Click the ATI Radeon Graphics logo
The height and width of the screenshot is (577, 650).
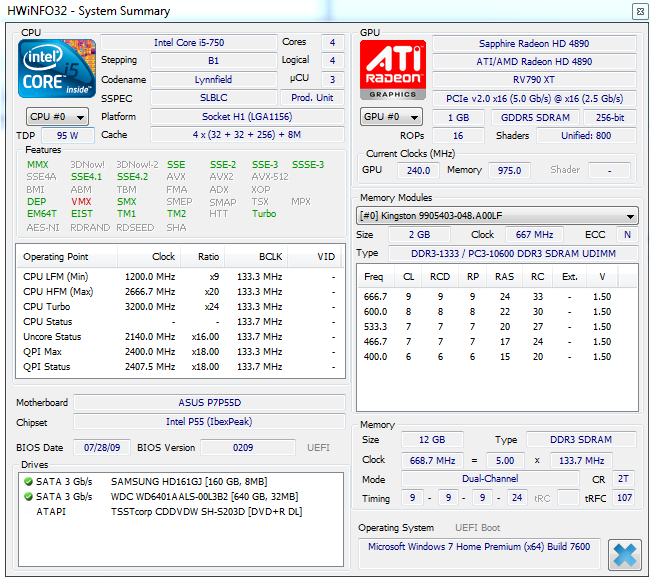[393, 68]
